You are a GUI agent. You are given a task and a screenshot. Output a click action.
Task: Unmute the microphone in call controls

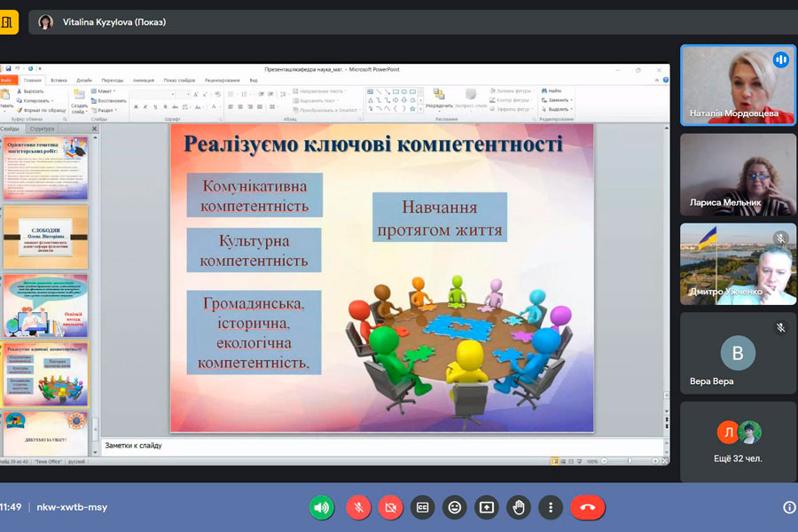click(358, 507)
